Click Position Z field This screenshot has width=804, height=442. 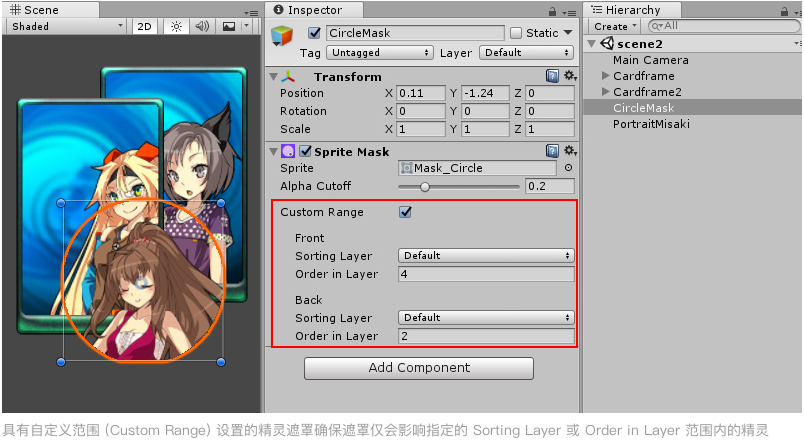(550, 93)
